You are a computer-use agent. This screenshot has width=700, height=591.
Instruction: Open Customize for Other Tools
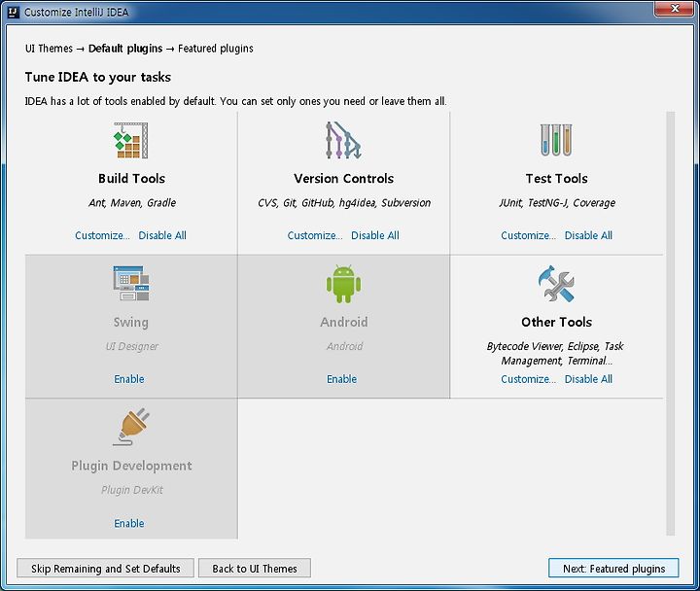click(x=528, y=379)
